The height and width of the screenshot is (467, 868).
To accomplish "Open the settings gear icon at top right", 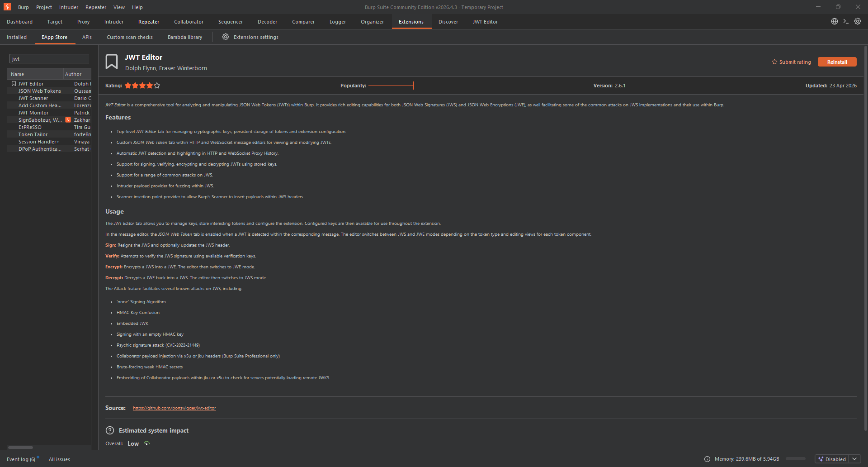I will (x=858, y=21).
